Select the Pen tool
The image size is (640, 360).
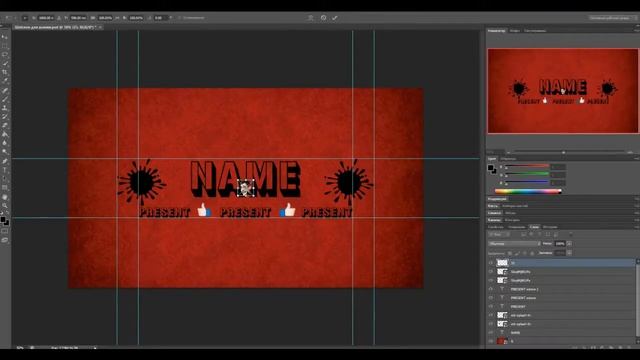(5, 161)
